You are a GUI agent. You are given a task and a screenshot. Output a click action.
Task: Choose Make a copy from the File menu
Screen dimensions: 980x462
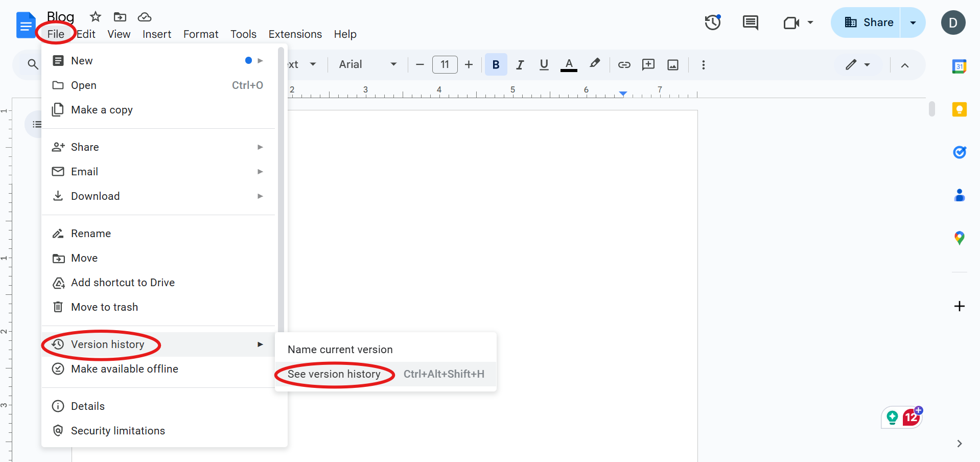(x=102, y=109)
